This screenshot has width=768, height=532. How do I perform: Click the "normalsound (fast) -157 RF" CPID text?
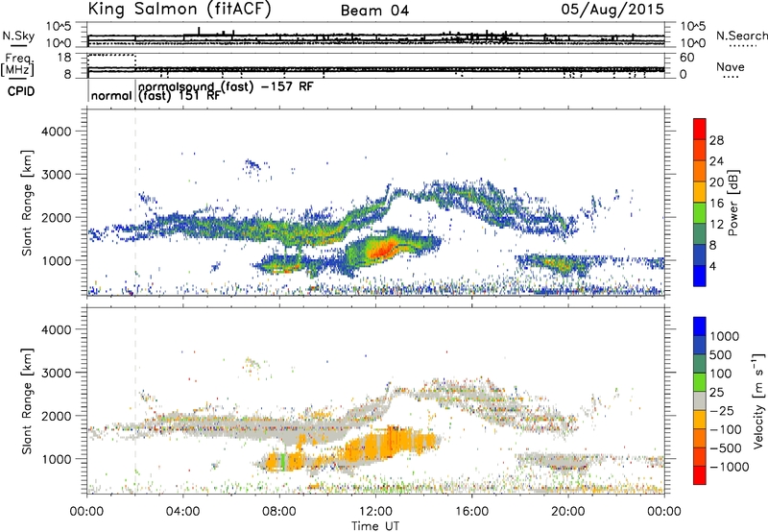point(226,86)
